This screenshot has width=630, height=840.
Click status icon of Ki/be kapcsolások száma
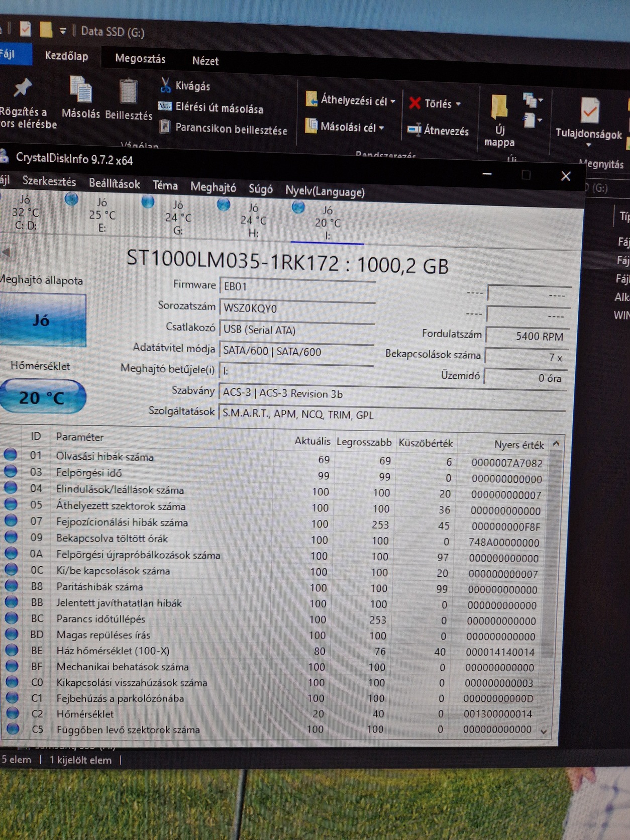[11, 569]
